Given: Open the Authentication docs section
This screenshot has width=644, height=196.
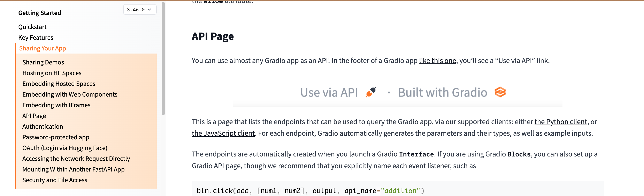Looking at the screenshot, I should pos(43,126).
